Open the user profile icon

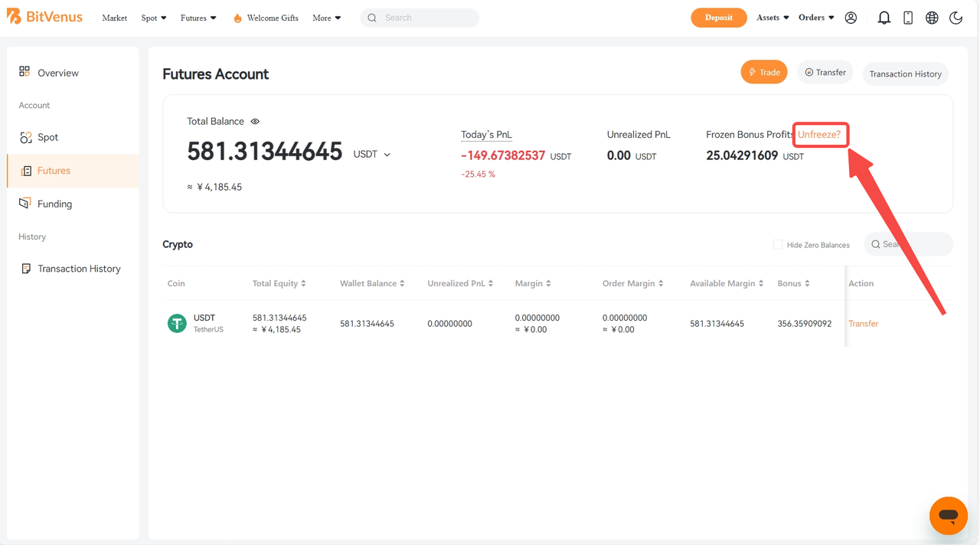click(851, 18)
